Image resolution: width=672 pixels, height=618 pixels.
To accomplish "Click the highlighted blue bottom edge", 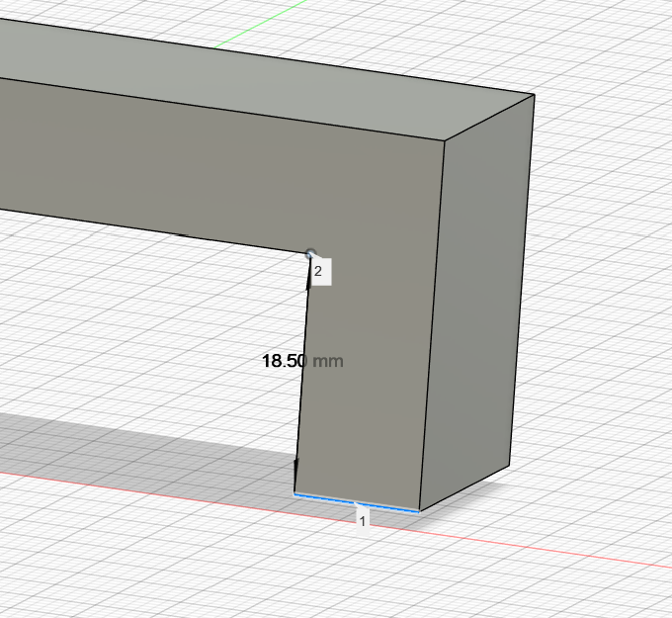I will click(x=357, y=502).
